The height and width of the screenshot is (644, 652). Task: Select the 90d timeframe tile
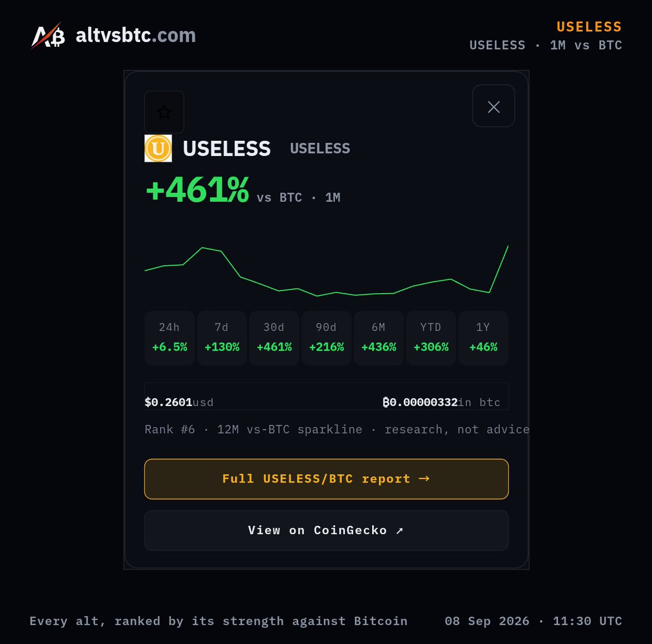[327, 337]
